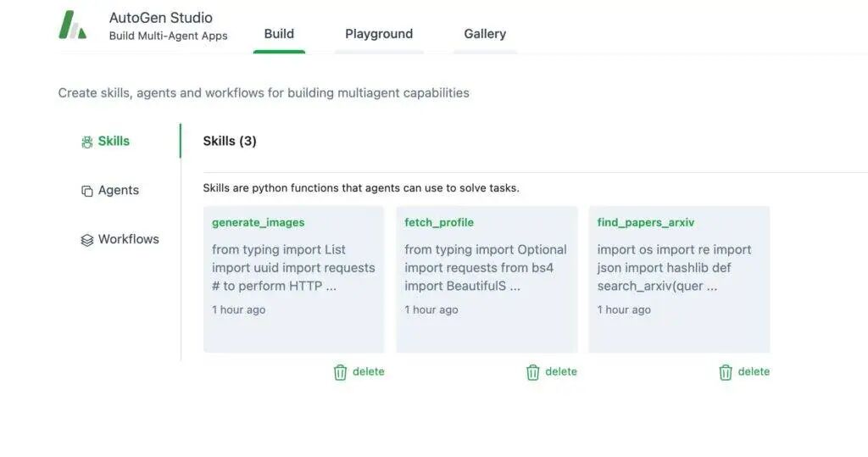Select Agents in the sidebar
The height and width of the screenshot is (457, 868).
coord(118,191)
